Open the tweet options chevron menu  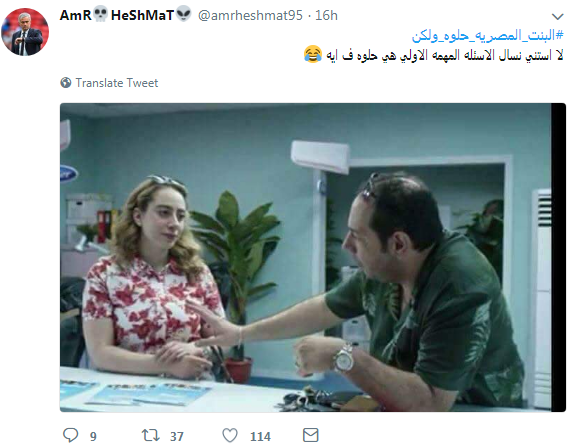(x=558, y=16)
